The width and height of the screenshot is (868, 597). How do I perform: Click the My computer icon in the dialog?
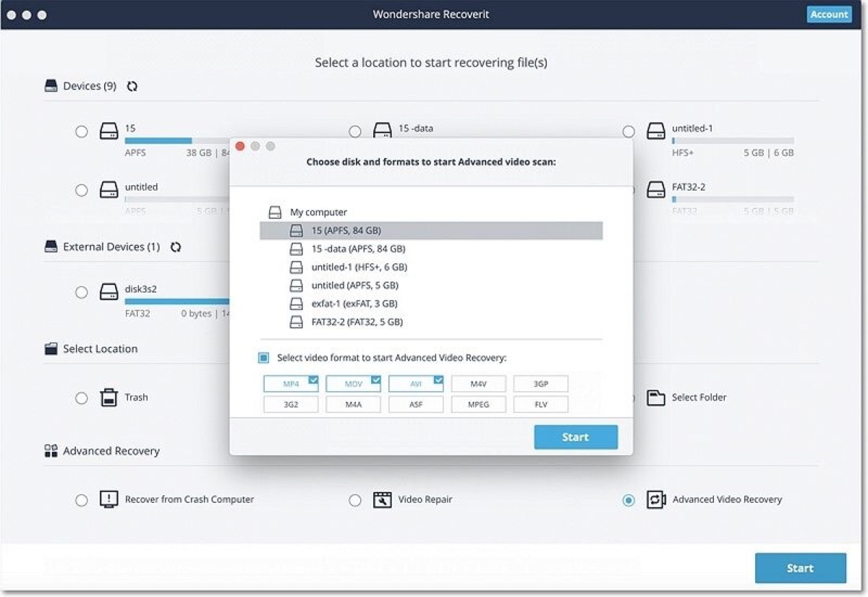coord(276,212)
